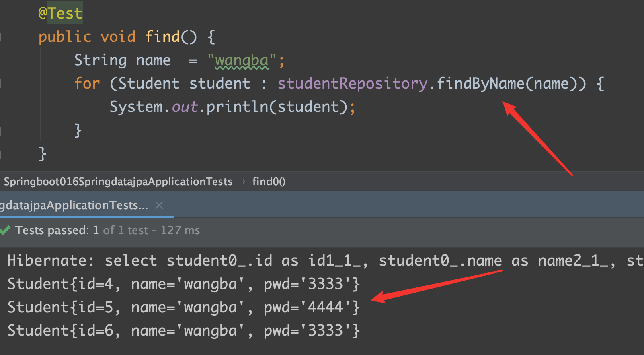This screenshot has width=644, height=355.
Task: Click the Student id=6 output line
Action: 183,331
